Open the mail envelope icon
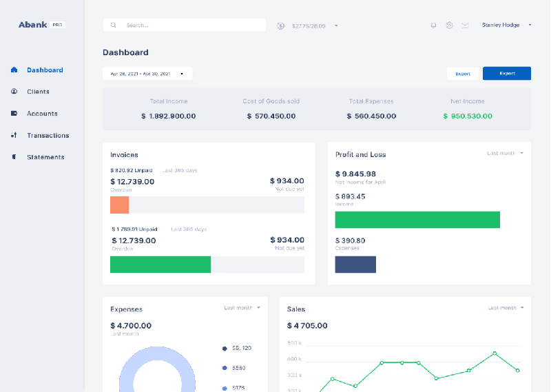 (x=466, y=25)
